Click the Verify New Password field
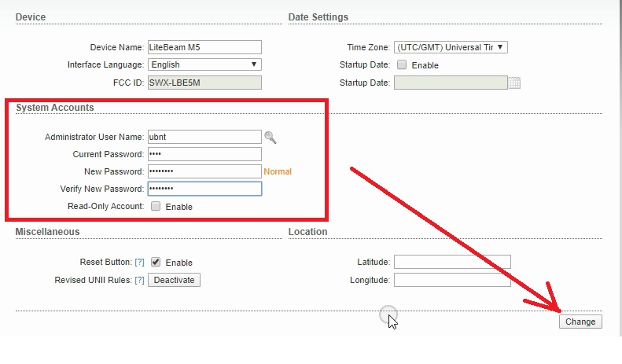Viewport: 622px width, 364px height. click(x=204, y=189)
